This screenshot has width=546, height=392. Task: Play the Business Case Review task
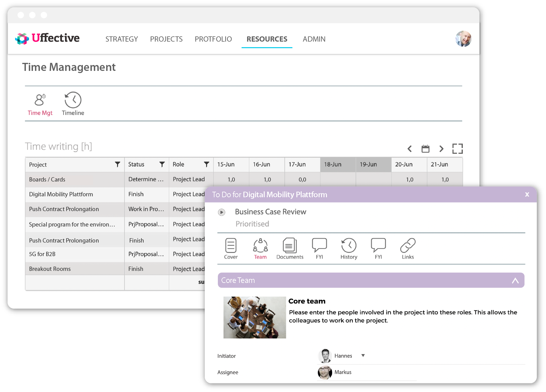coord(221,212)
